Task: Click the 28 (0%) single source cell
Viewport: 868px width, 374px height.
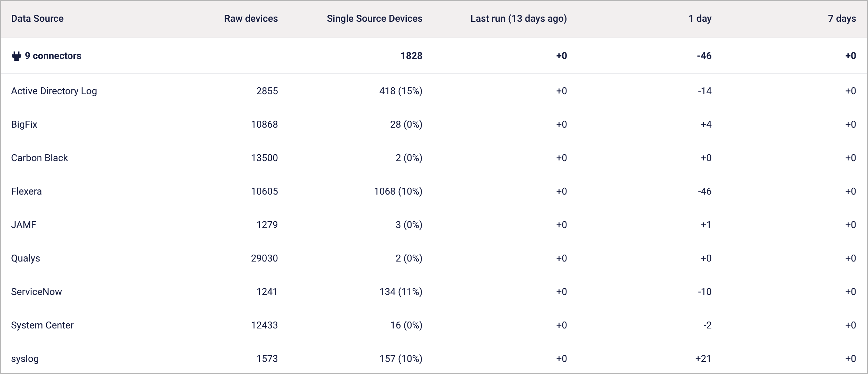Action: 406,125
